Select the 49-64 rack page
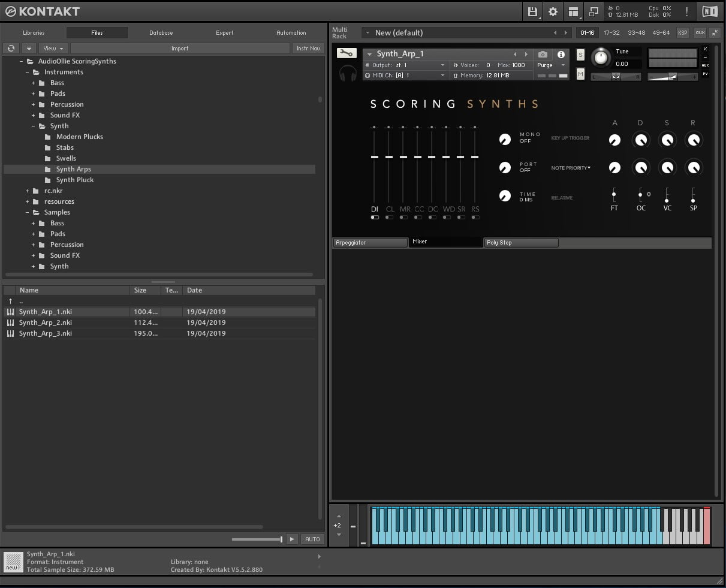 click(x=661, y=33)
